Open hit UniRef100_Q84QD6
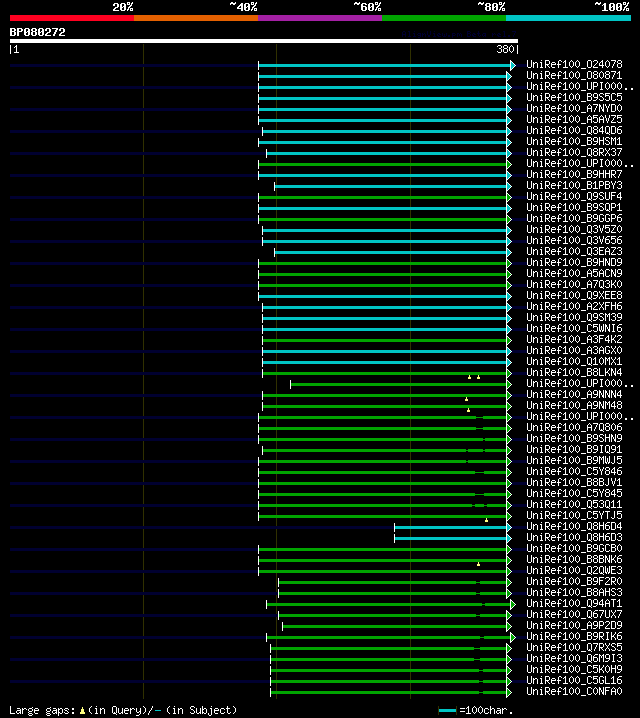Screen dimensions: 640x718 click(574, 130)
